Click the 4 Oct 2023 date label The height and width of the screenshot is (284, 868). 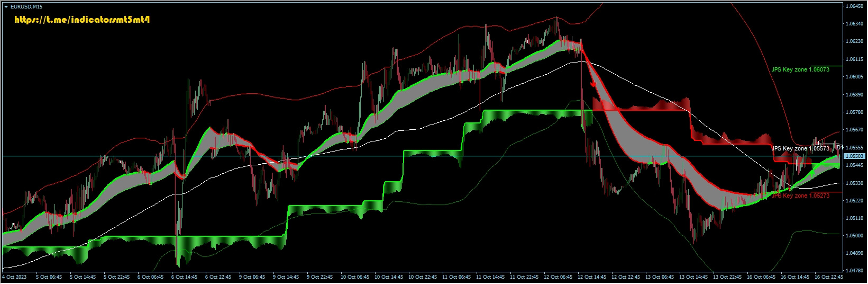(x=14, y=277)
